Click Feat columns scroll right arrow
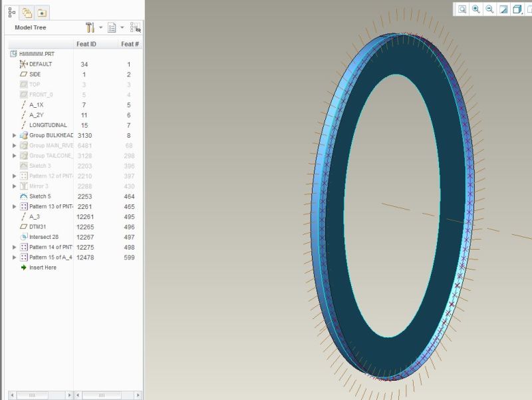Image resolution: width=532 pixels, height=400 pixels. point(138,395)
